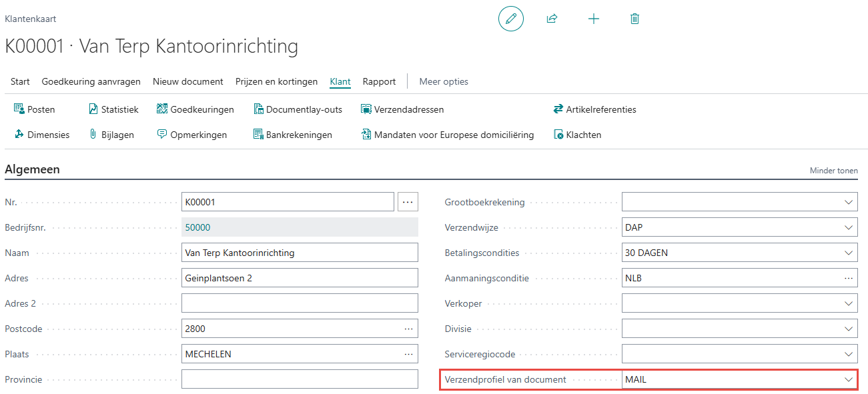The width and height of the screenshot is (868, 394).
Task: Open Verzendprofiel van document dropdown
Action: click(x=849, y=379)
